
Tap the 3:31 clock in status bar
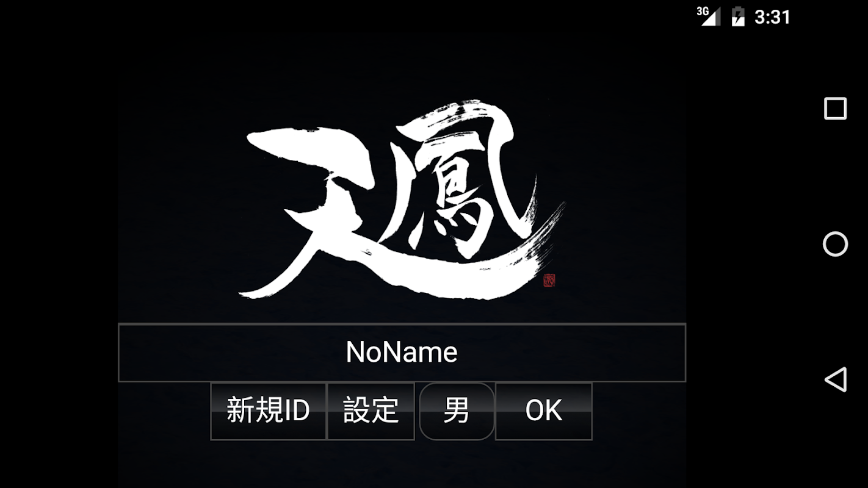click(772, 17)
